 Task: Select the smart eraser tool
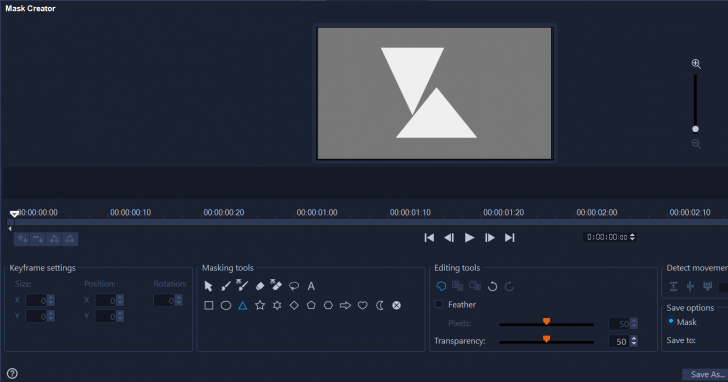276,285
